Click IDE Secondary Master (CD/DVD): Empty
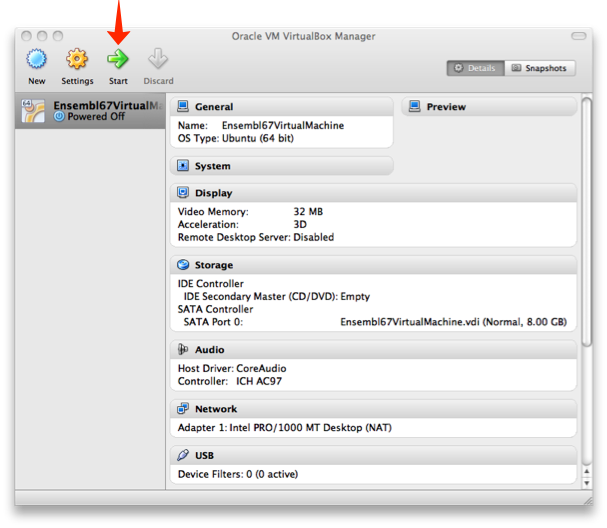Screen dimensions: 607x528 click(277, 297)
